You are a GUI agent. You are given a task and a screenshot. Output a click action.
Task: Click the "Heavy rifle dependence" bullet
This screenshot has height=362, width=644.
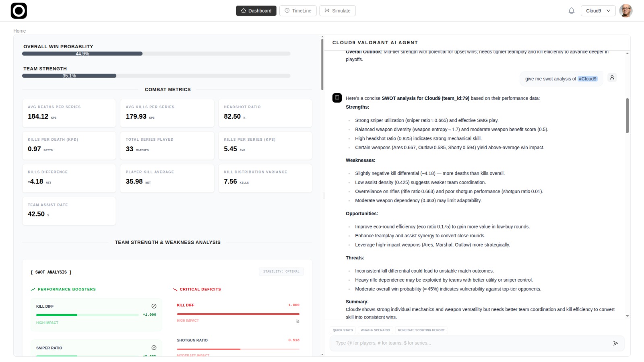pyautogui.click(x=444, y=280)
